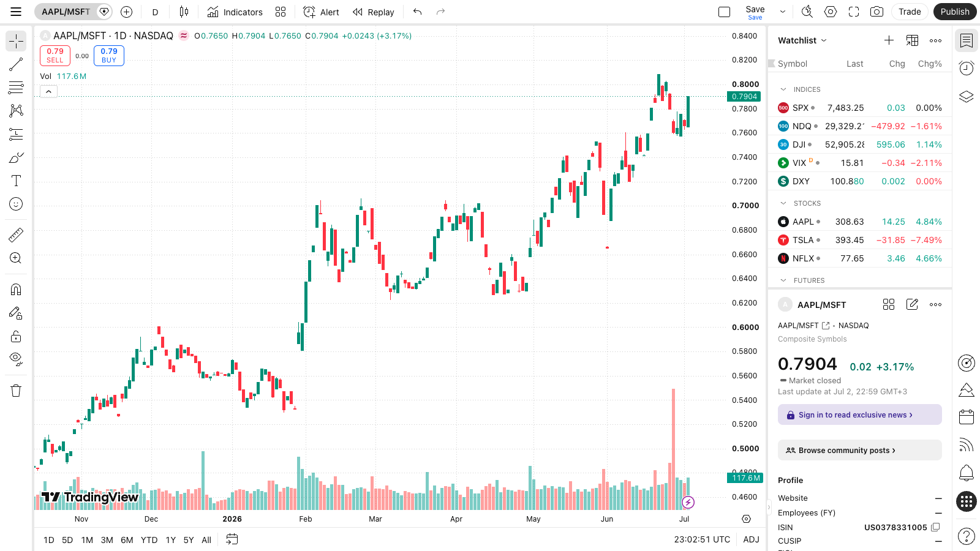Viewport: 980px width, 551px height.
Task: Open the price scale settings gear
Action: tap(746, 519)
